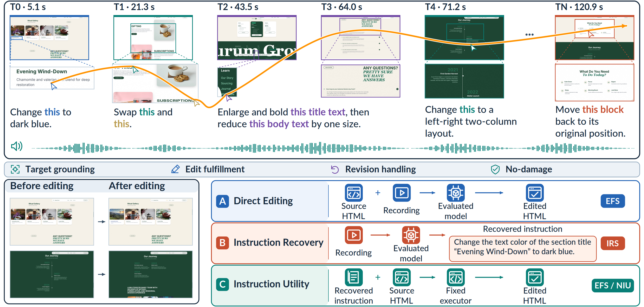The width and height of the screenshot is (644, 307).
Task: Select the T0 Ritual Gallery screenshot thumbnail
Action: point(49,38)
